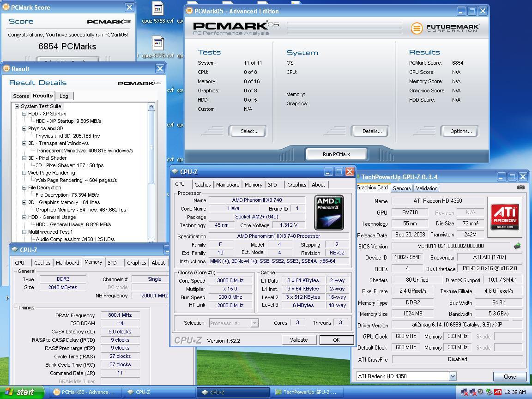
Task: Click DRAM Frequency value 800.1 MHz
Action: click(x=120, y=315)
